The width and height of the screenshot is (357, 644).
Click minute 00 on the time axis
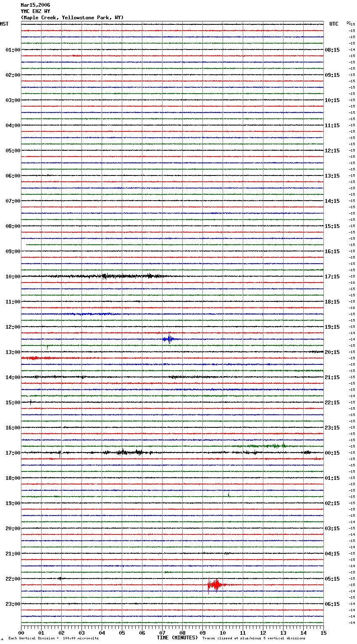pos(21,633)
